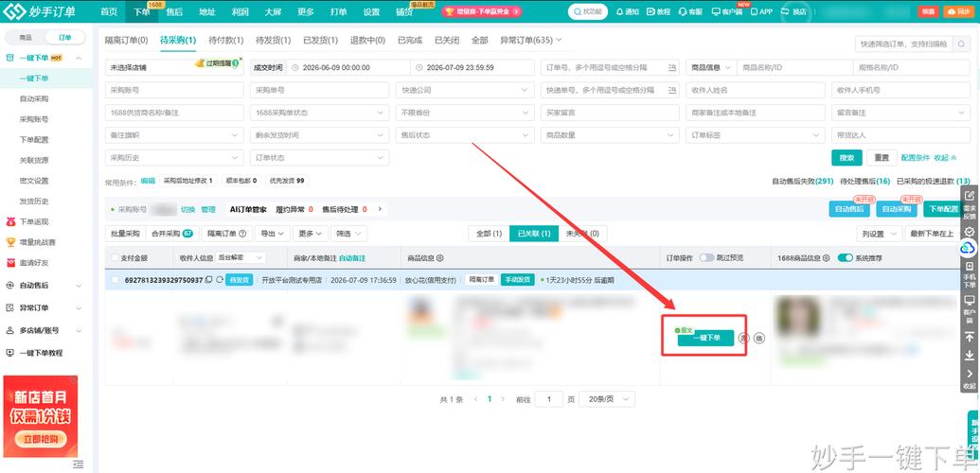This screenshot has width=980, height=473.
Task: Open 自动采购 in the sidebar
Action: click(x=34, y=98)
